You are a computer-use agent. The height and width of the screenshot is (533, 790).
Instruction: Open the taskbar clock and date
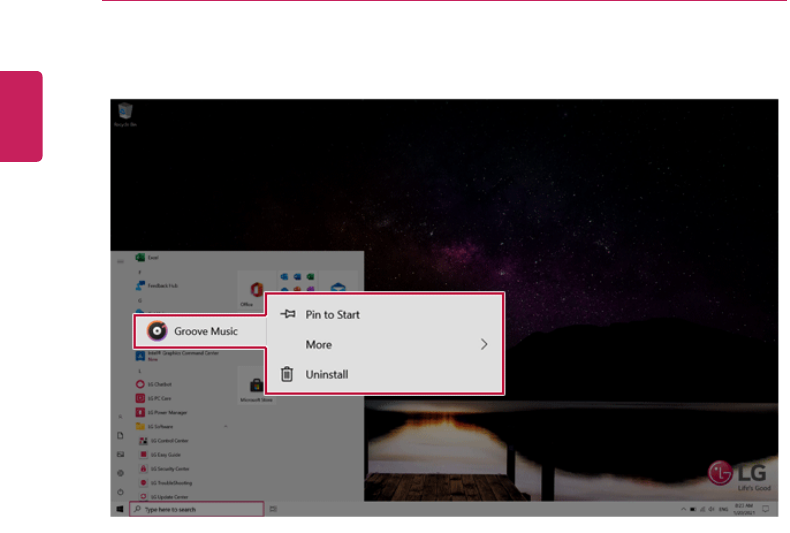(744, 509)
